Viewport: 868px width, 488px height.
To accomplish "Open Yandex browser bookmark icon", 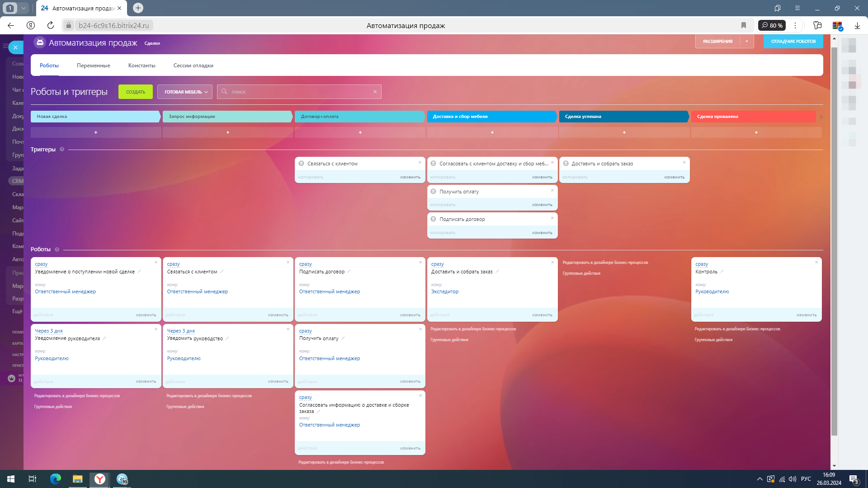I will coord(744,25).
